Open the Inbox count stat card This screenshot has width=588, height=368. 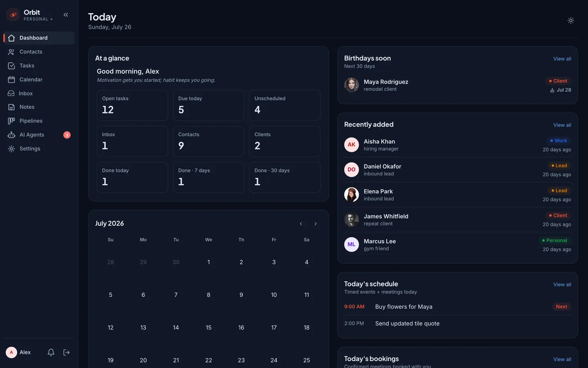[x=132, y=141]
